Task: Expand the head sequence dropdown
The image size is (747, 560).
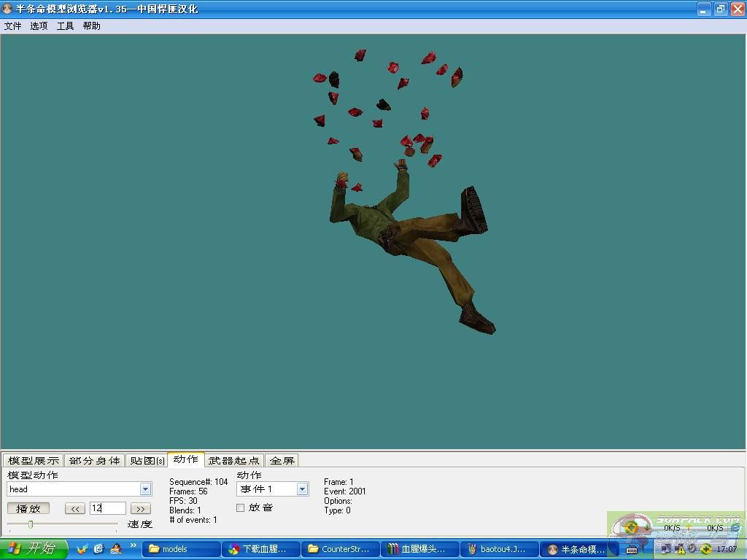Action: click(145, 489)
